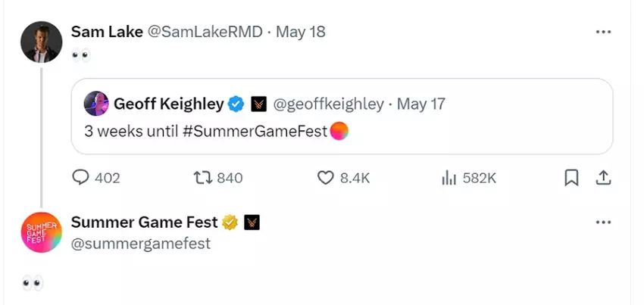This screenshot has height=305, width=644.
Task: Click Geoff Keighley's blue verified badge
Action: point(236,104)
